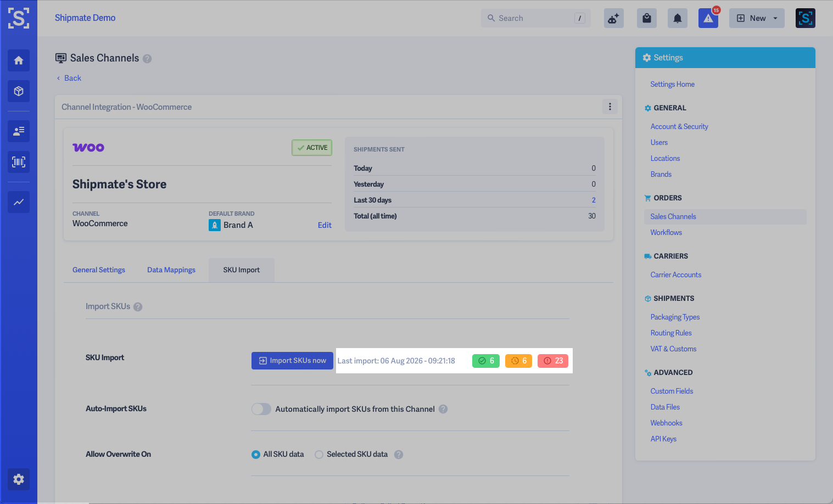Open the Shipments box icon in the sidebar
Viewport: 833px width, 504px height.
(x=19, y=91)
